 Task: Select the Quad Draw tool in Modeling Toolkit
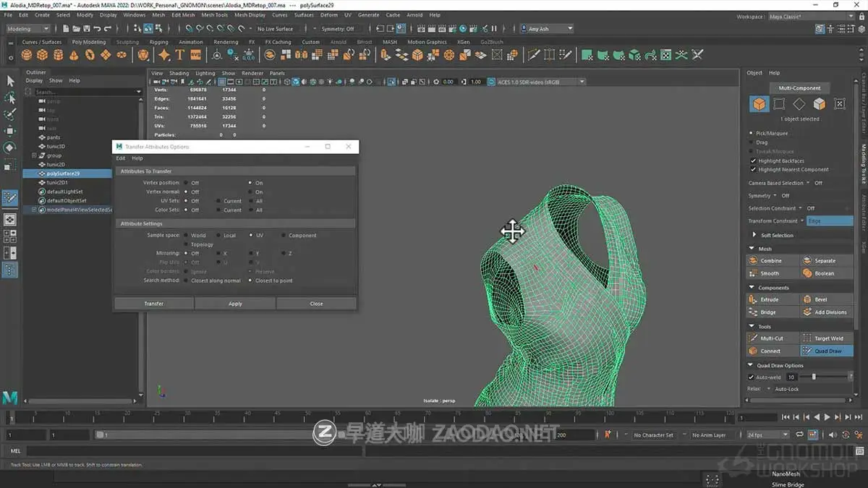click(826, 351)
